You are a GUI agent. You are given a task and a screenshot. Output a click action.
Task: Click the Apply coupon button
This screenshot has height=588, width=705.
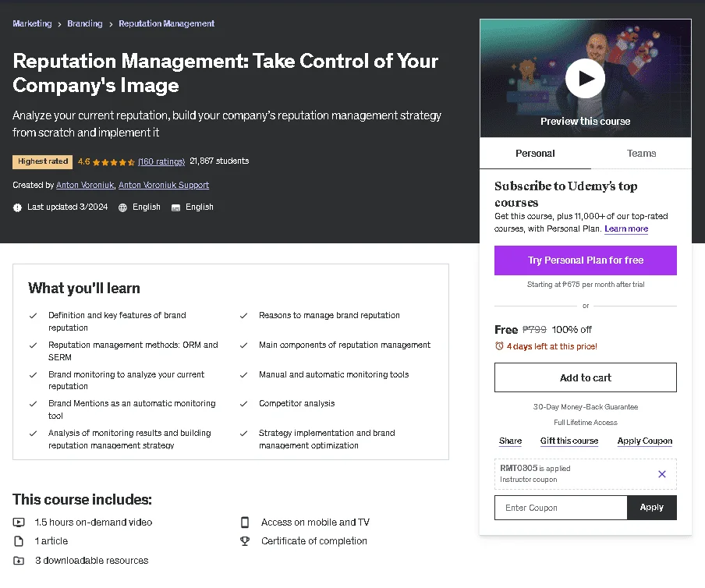click(651, 508)
